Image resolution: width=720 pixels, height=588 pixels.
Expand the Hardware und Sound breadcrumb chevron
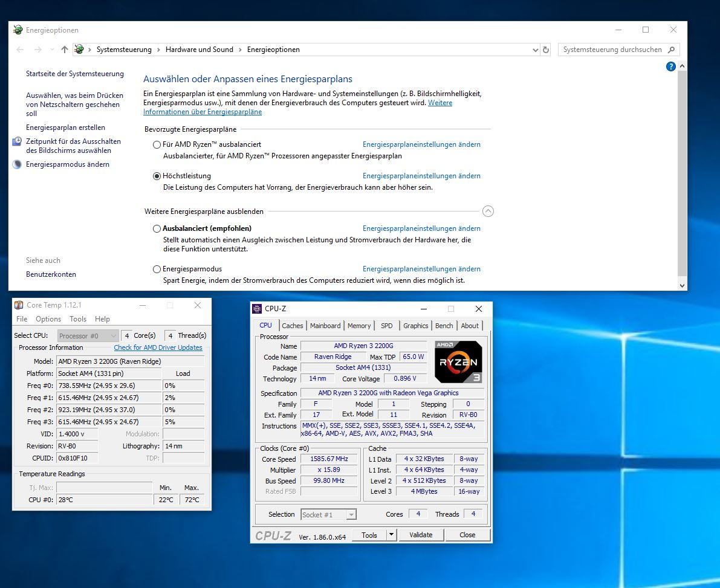tap(239, 50)
